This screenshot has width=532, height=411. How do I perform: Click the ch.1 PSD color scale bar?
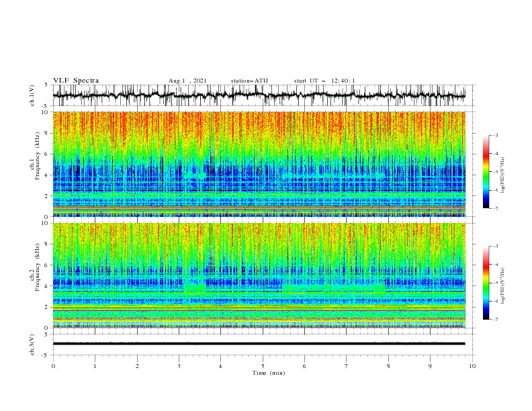coord(486,172)
